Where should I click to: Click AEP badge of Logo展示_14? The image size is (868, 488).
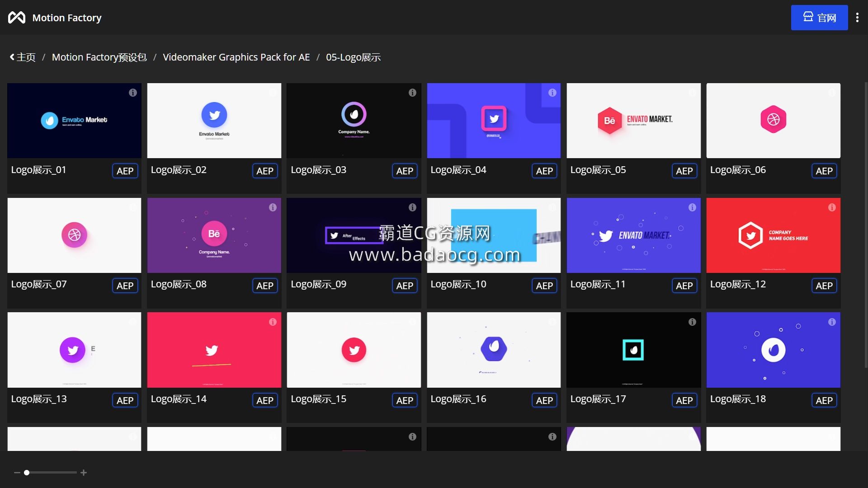(264, 401)
